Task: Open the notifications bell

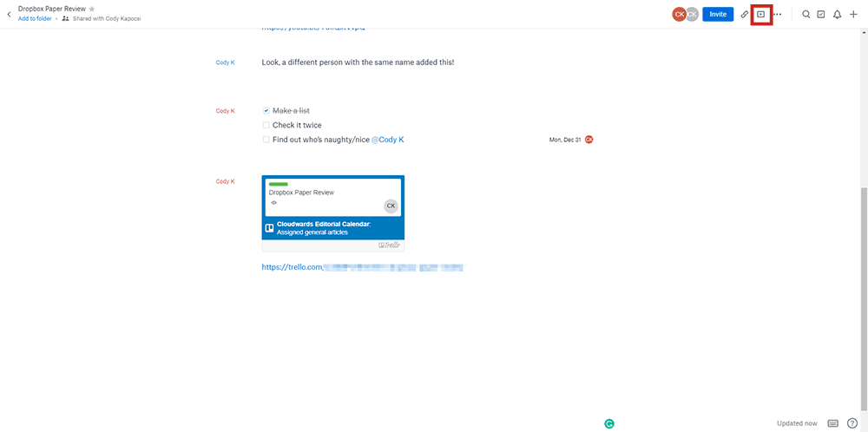Action: point(837,15)
